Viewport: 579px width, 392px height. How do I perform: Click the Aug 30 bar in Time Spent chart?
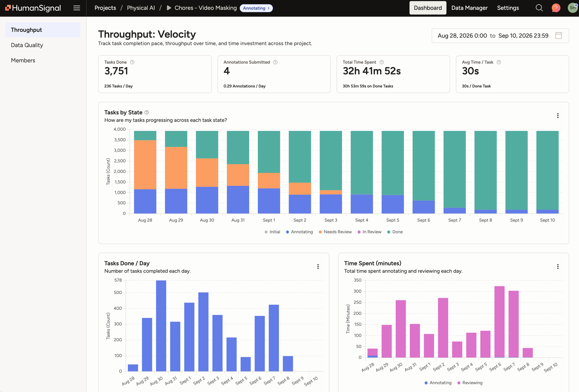tap(401, 329)
